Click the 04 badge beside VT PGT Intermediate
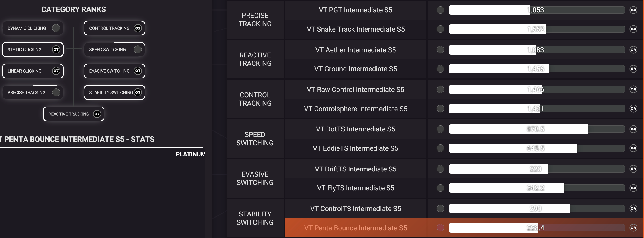 (x=633, y=10)
